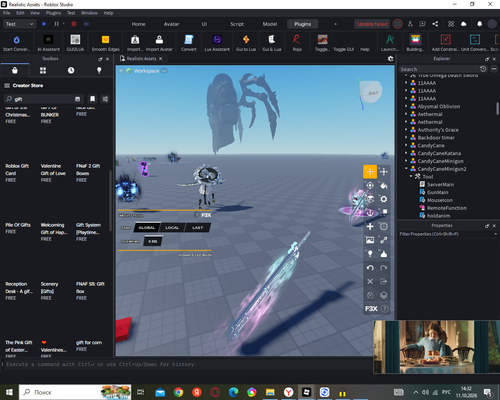Expand the Abysmal Oblivion tree item
This screenshot has height=400, width=500.
click(x=406, y=106)
